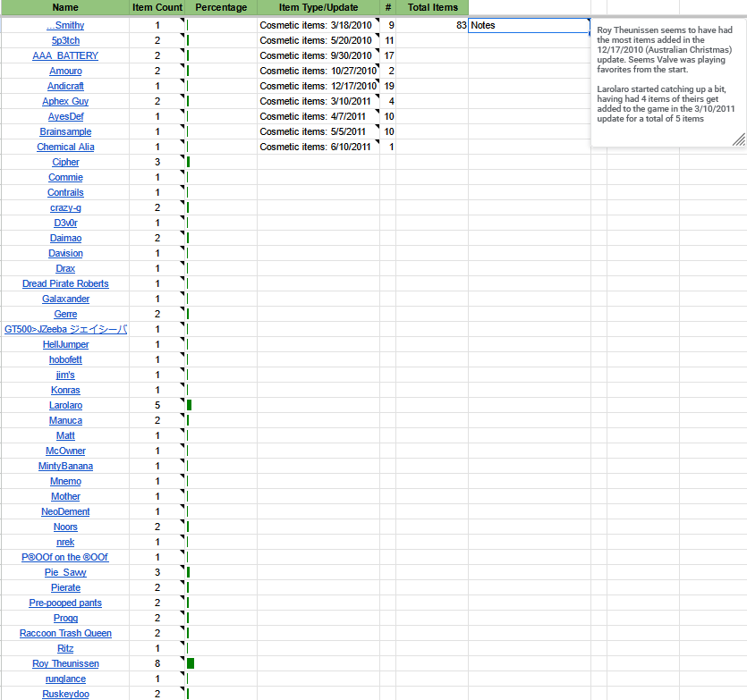This screenshot has width=747, height=700.
Task: Click the nrek link
Action: coord(65,543)
